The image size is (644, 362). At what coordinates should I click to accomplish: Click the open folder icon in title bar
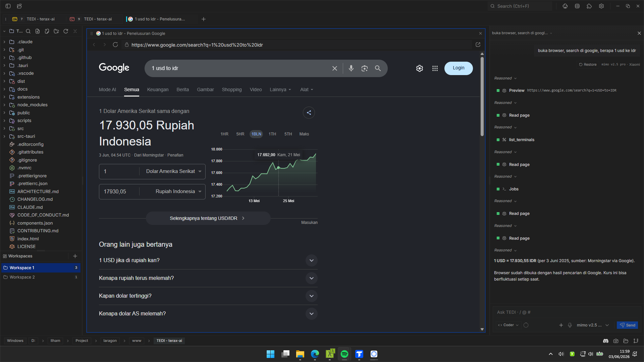19,6
